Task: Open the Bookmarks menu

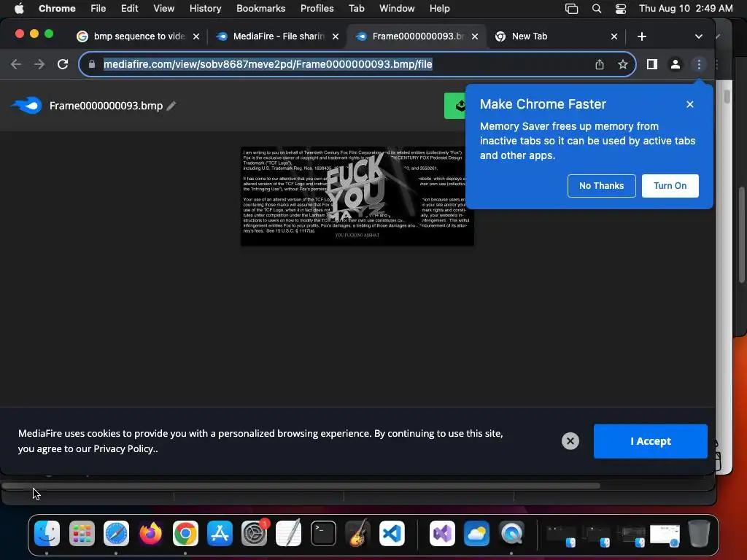Action: point(260,8)
